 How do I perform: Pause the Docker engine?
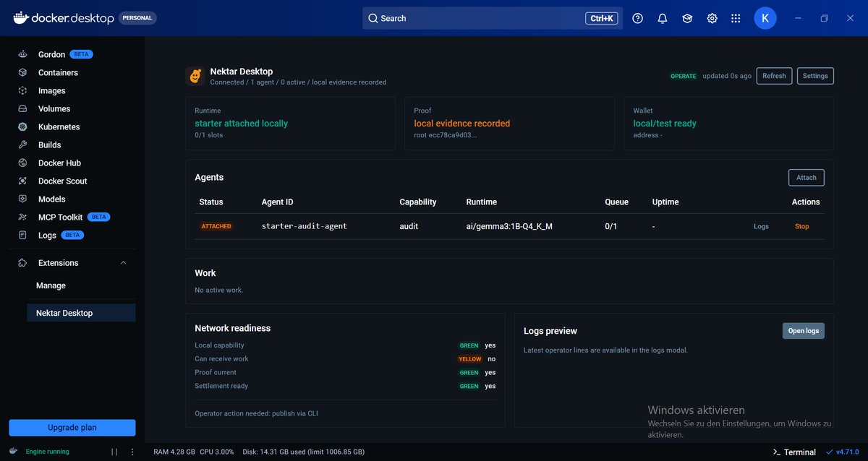coord(114,452)
